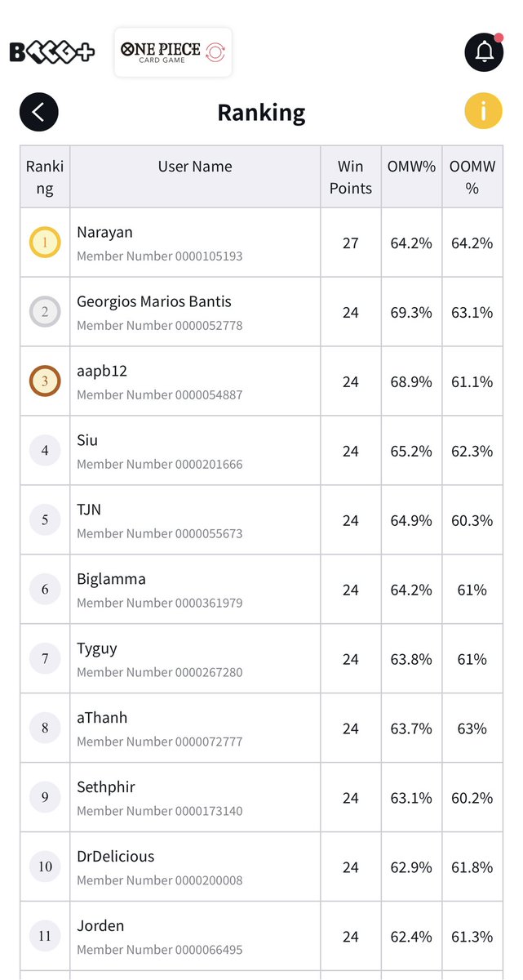Open the One Piece Card Game selector

(173, 52)
